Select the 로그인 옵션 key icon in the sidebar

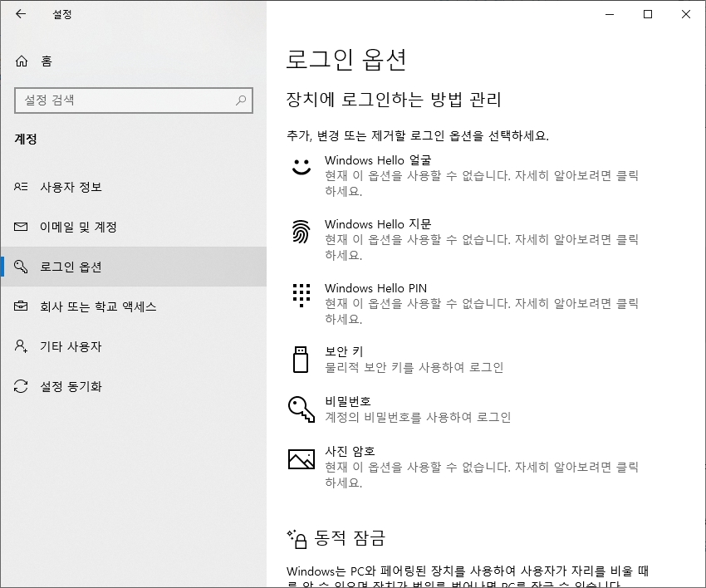21,267
